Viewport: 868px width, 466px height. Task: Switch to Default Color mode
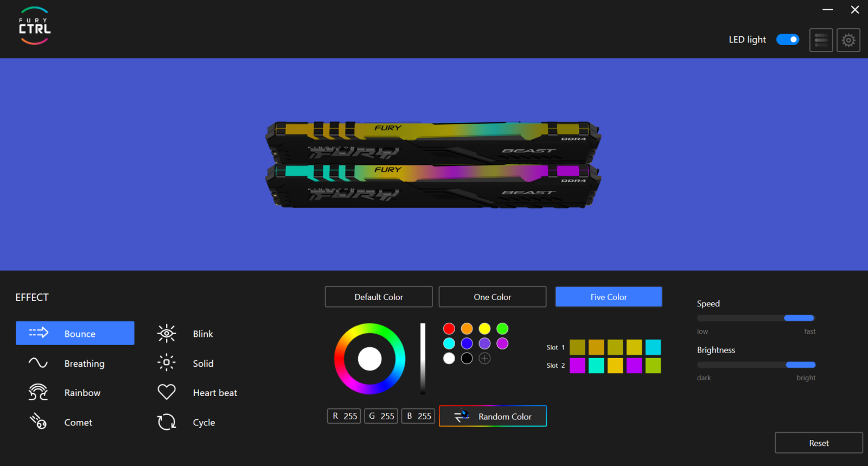pos(379,297)
